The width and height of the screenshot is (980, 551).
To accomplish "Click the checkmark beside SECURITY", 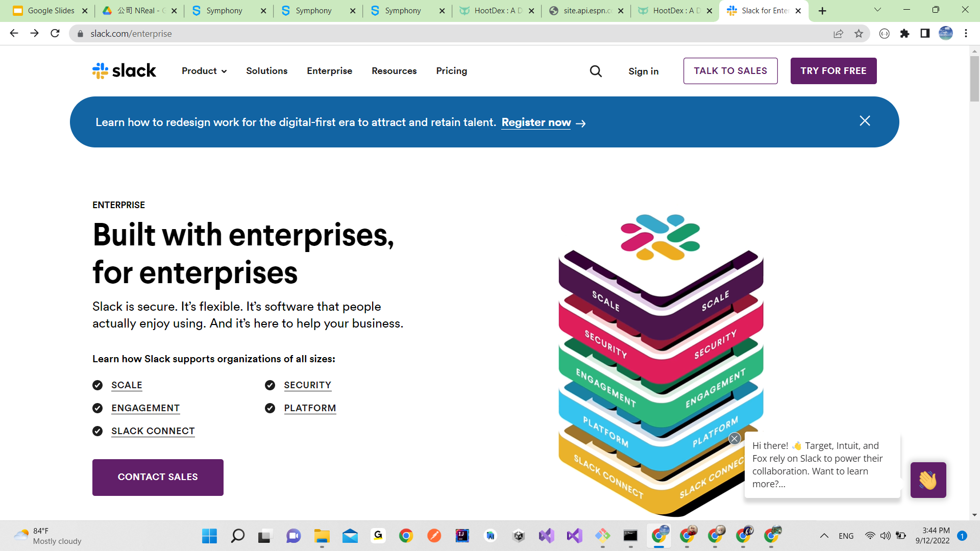I will pos(270,385).
